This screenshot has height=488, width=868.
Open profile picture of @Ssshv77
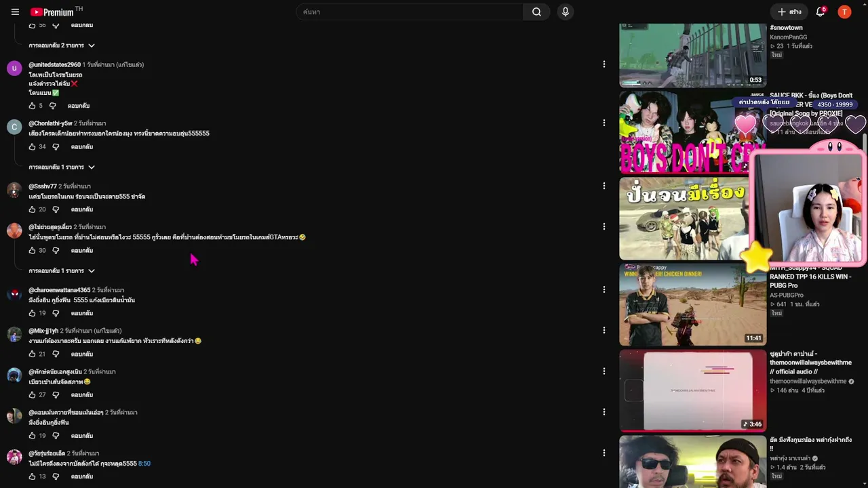pos(14,190)
